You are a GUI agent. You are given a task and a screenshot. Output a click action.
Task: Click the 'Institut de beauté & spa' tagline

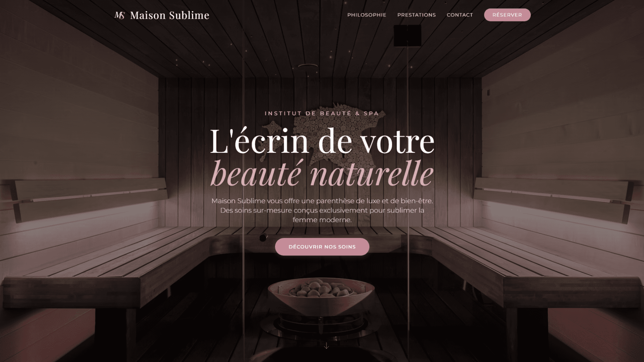coord(322,113)
